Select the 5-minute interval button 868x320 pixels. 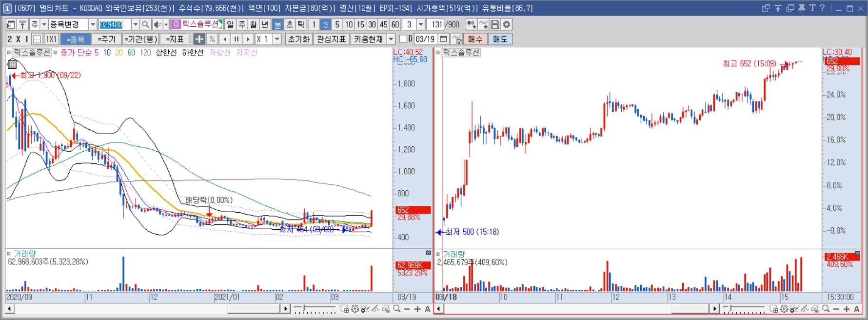tap(337, 24)
